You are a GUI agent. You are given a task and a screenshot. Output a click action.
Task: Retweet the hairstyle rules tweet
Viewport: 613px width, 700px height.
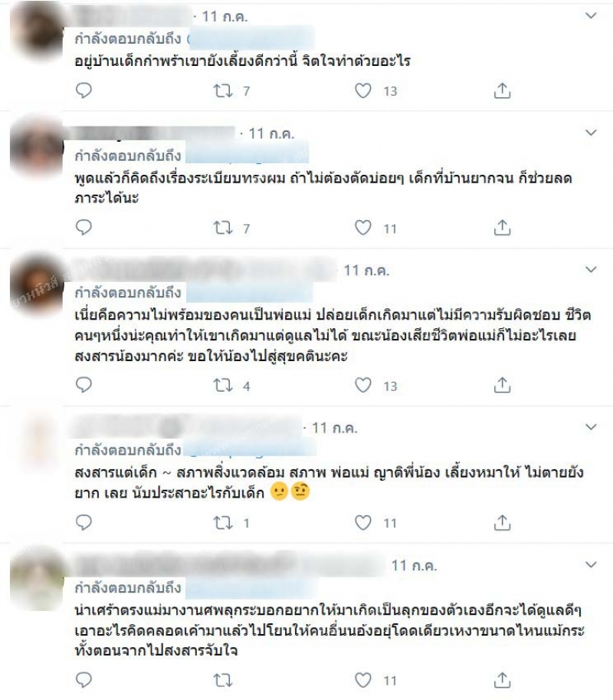point(223,228)
